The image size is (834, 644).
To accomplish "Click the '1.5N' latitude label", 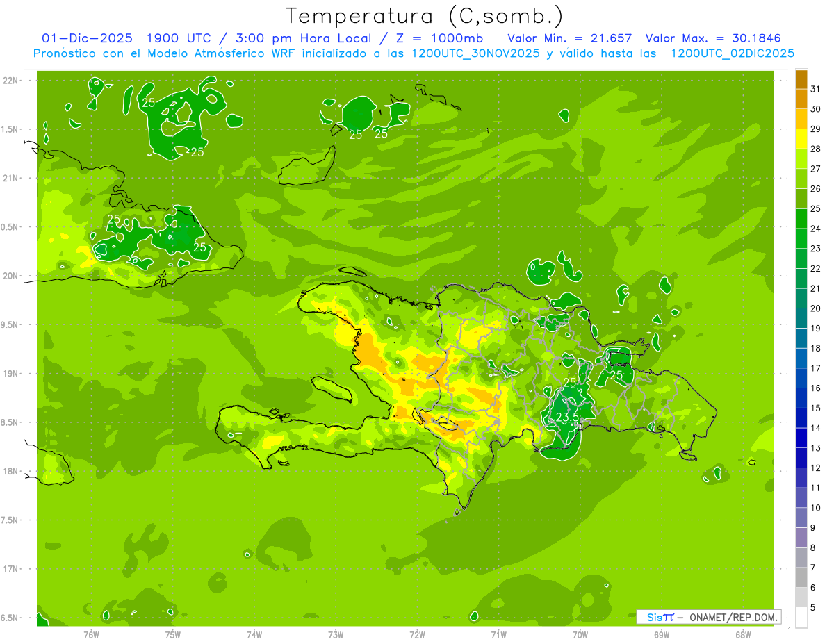I will pos(10,129).
